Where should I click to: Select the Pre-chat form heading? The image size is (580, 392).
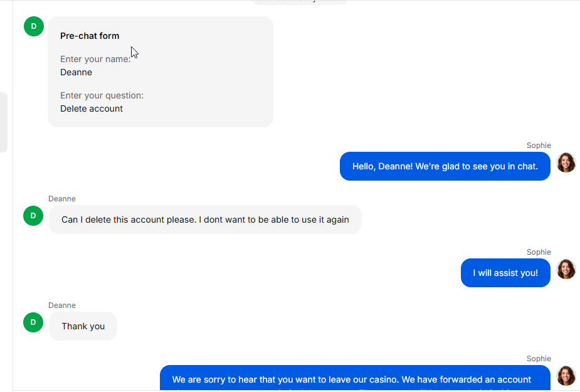[90, 36]
